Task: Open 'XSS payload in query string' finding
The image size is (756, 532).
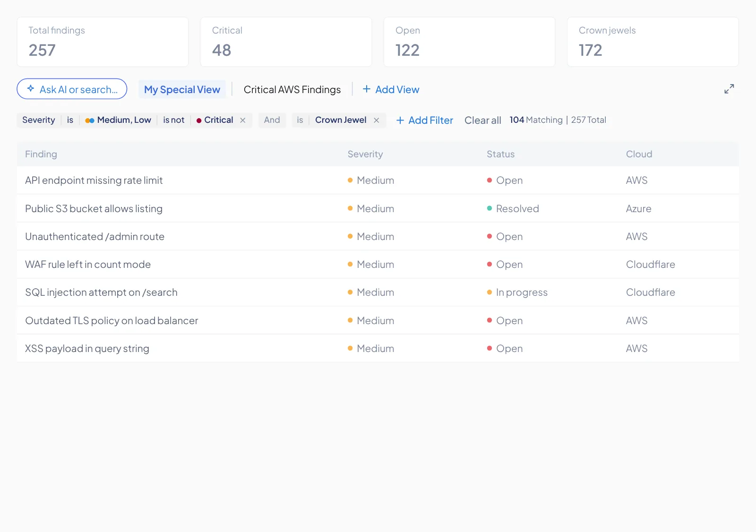Action: 378,348
